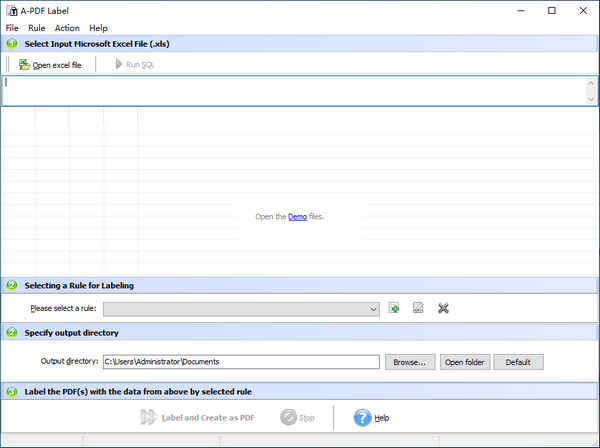
Task: Open the Action menu
Action: [x=67, y=28]
